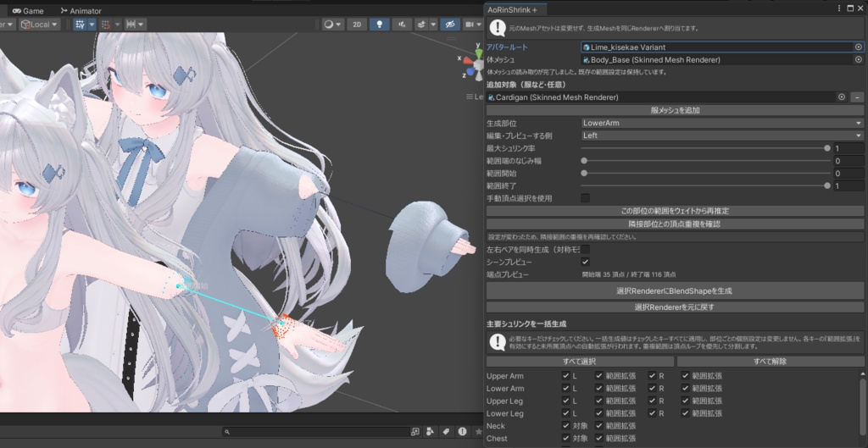Toggle 2D scene view mode
Viewport: 868px width, 448px height.
coord(357,25)
